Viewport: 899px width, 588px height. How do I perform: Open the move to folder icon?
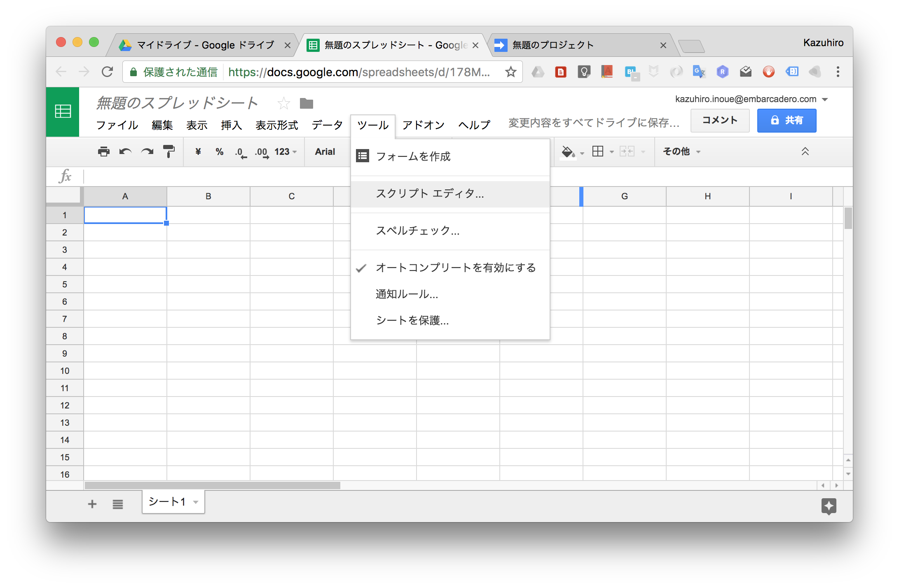[307, 103]
